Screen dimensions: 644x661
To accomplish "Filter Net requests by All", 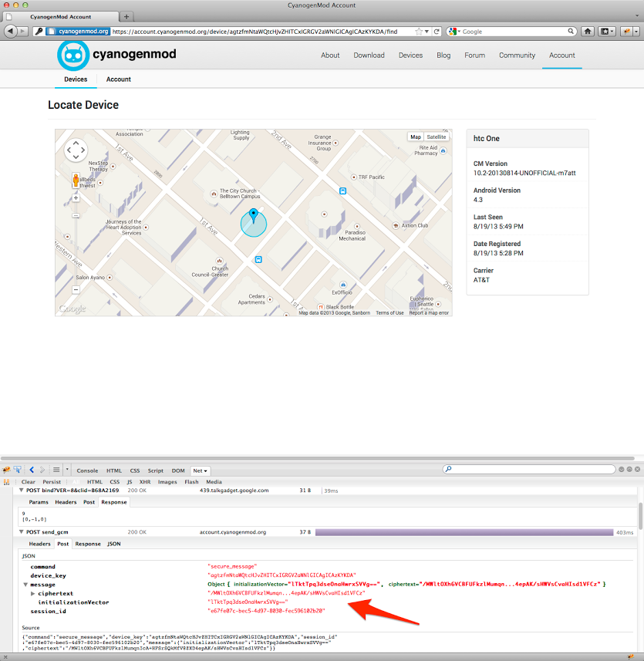I will tap(76, 482).
